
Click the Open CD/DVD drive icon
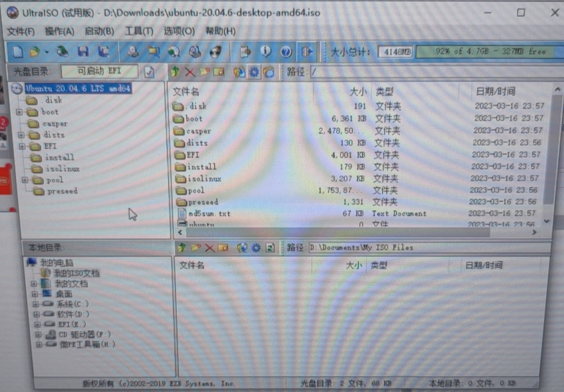pos(63,52)
